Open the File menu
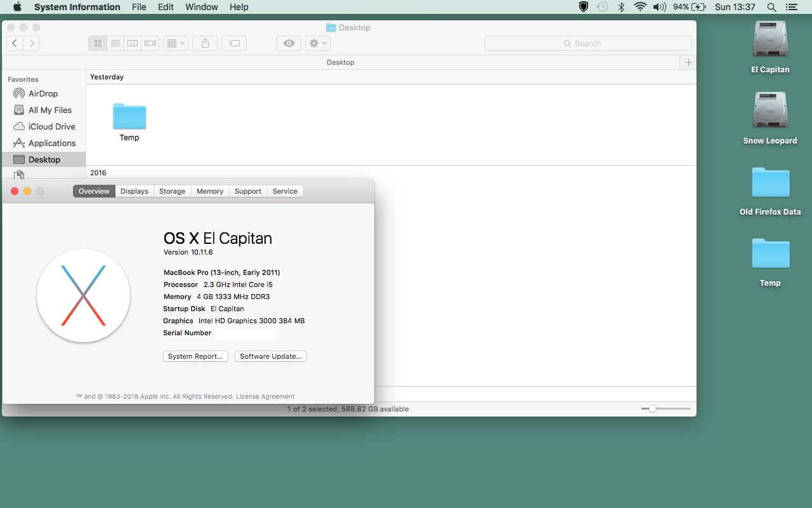The image size is (812, 508). 139,7
